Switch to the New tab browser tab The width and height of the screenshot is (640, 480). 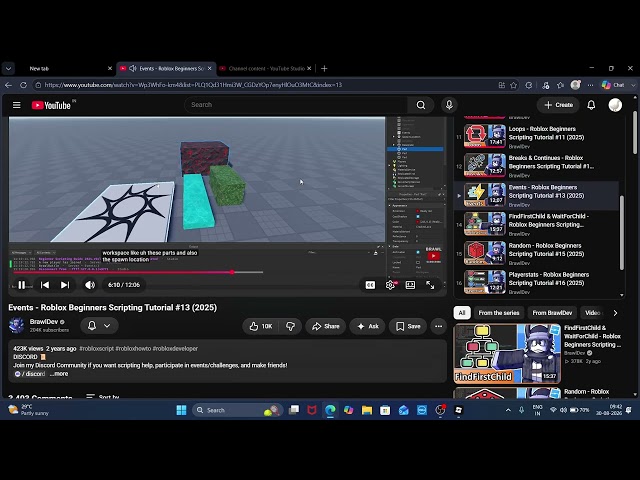(x=65, y=69)
